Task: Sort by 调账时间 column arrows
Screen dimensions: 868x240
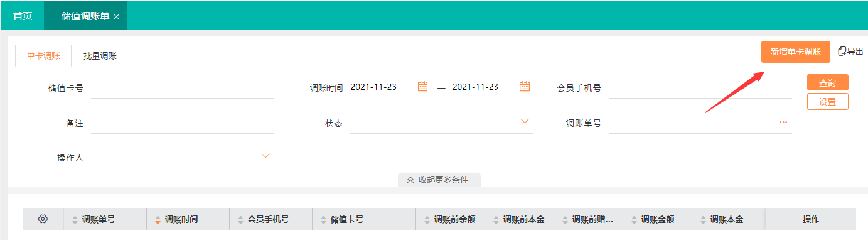Action: tap(158, 220)
